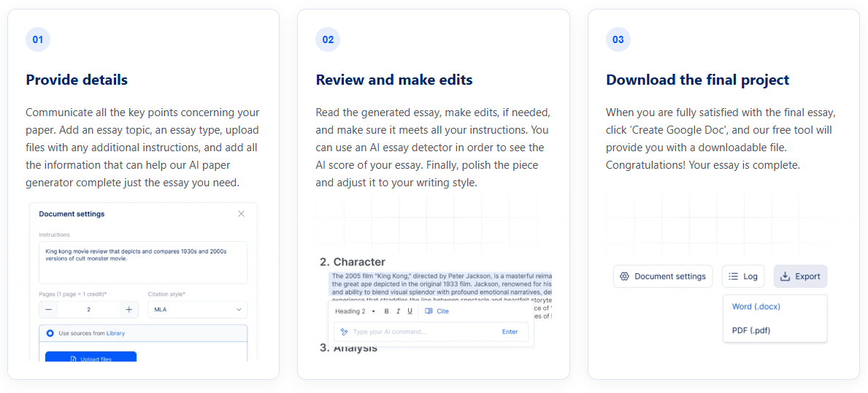The height and width of the screenshot is (393, 868).
Task: Toggle underline formatting in editor toolbar
Action: tap(410, 311)
